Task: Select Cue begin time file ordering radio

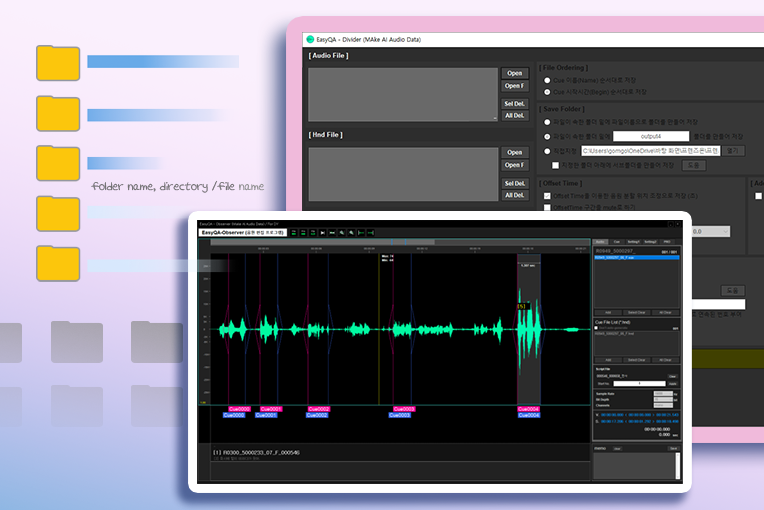Action: 546,91
